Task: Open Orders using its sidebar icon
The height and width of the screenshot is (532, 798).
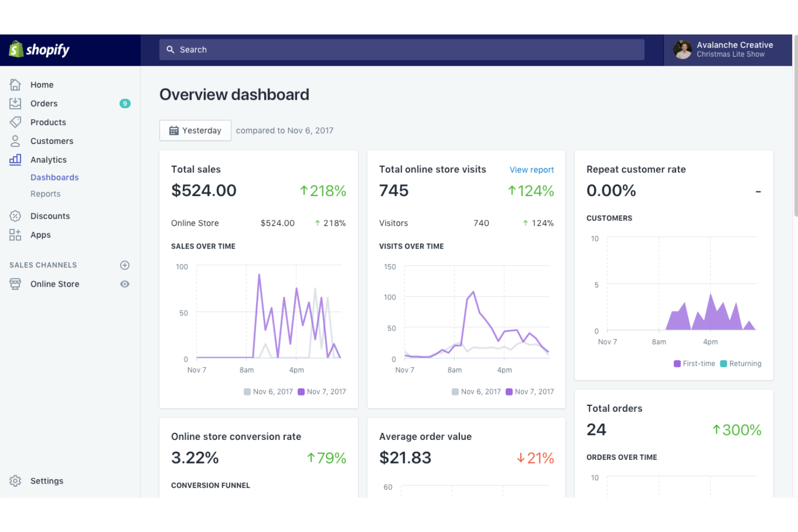Action: click(15, 103)
